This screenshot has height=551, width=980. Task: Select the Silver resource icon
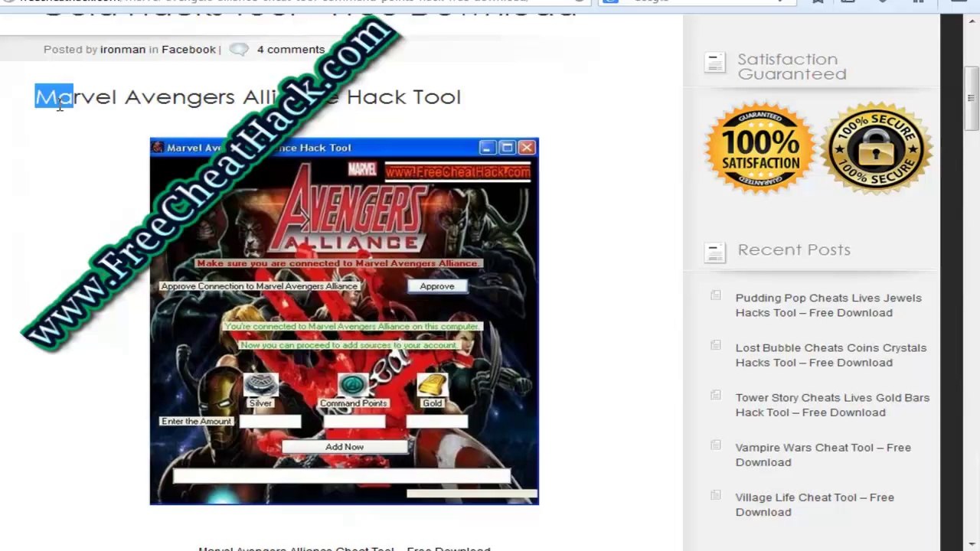(x=260, y=385)
